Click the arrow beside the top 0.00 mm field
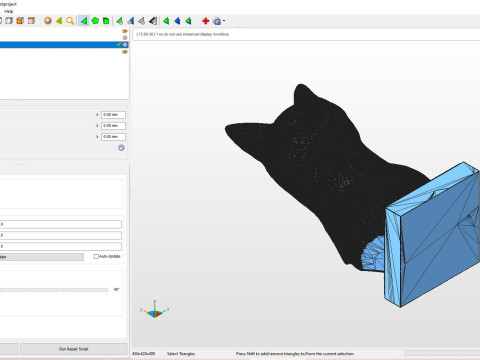This screenshot has width=480, height=360. pos(97,115)
